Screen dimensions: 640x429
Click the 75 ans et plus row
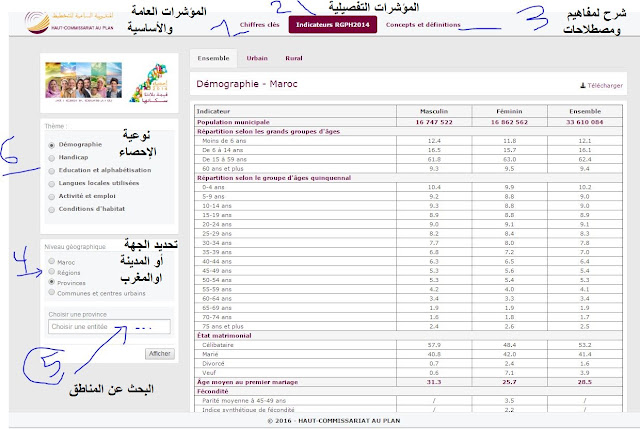click(x=409, y=327)
